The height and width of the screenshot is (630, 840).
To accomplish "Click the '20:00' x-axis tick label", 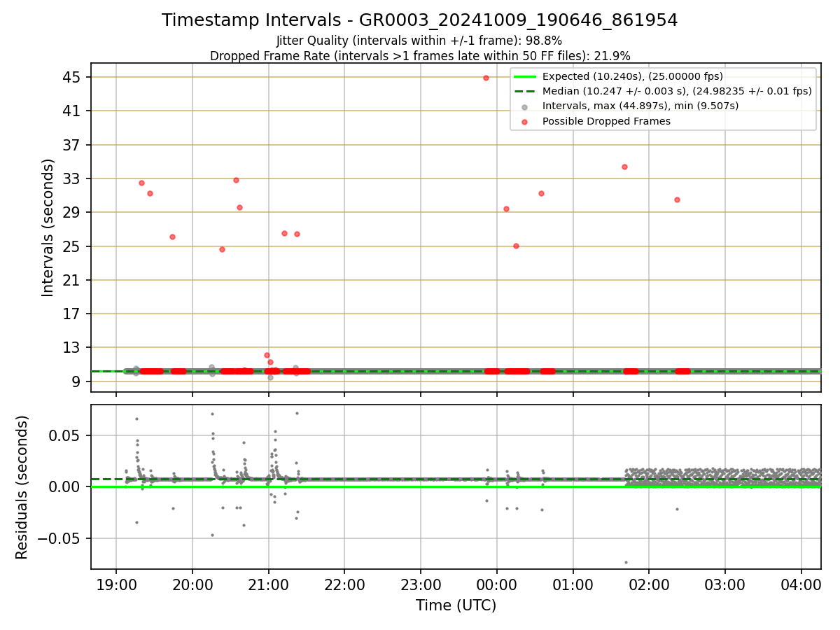I will 192,584.
